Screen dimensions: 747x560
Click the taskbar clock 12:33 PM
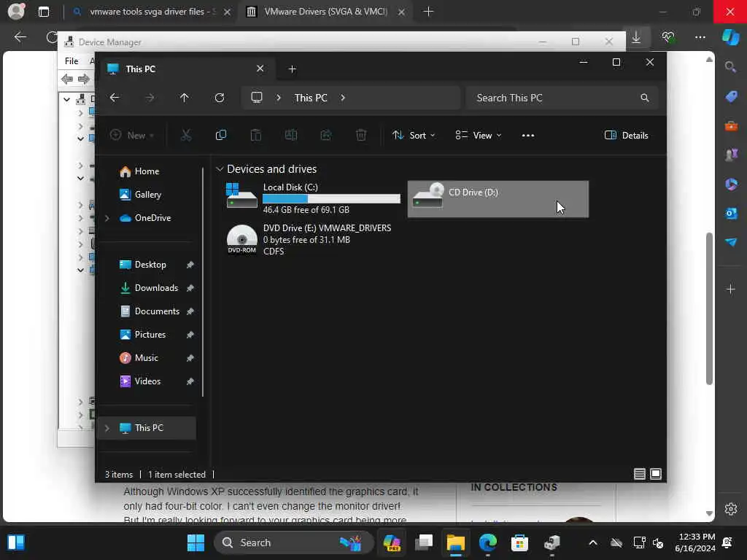click(697, 537)
